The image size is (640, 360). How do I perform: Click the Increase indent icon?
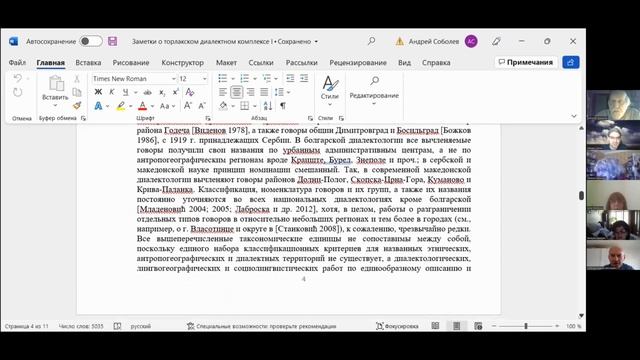click(304, 78)
